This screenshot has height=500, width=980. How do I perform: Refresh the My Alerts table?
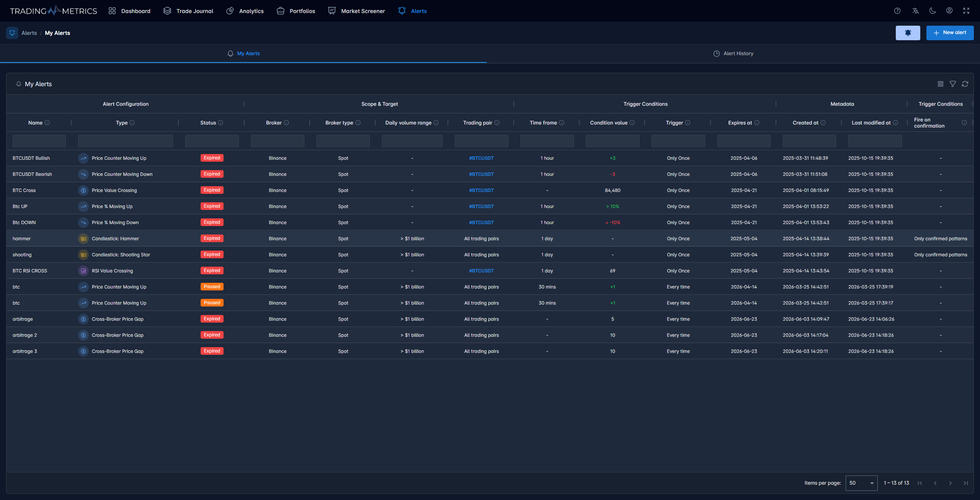pos(965,84)
